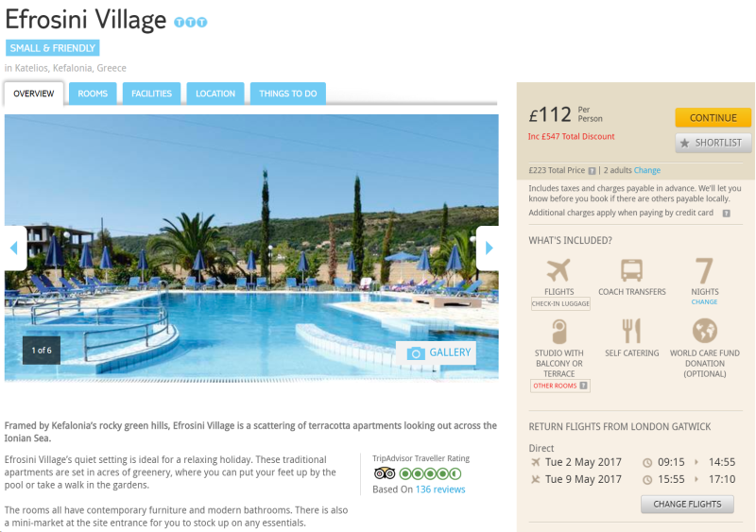Click the yellow Continue button
Screen dimensions: 756x532
tap(713, 118)
